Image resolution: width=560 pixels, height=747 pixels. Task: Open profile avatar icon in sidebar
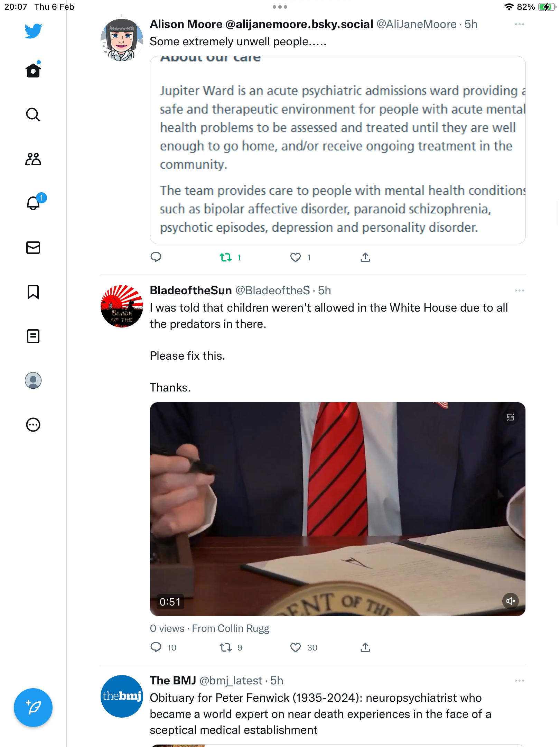click(33, 380)
